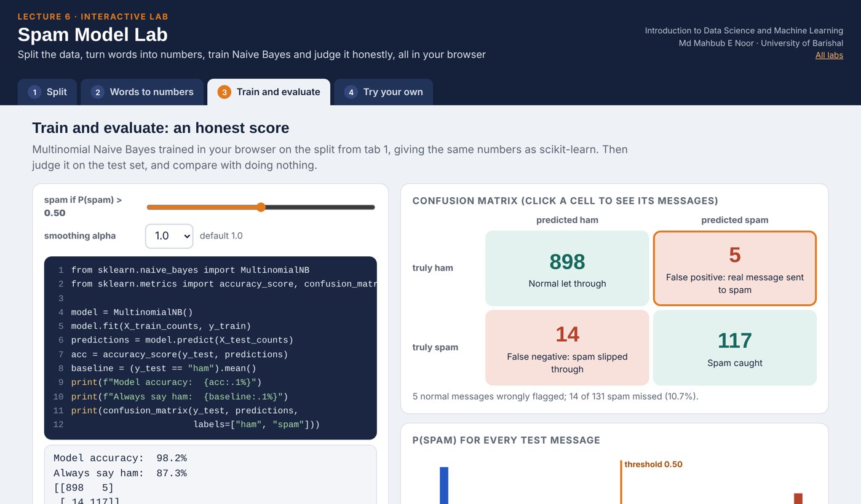Click the 'Always say ham: 87.3%' output line
The image size is (861, 504).
click(120, 473)
